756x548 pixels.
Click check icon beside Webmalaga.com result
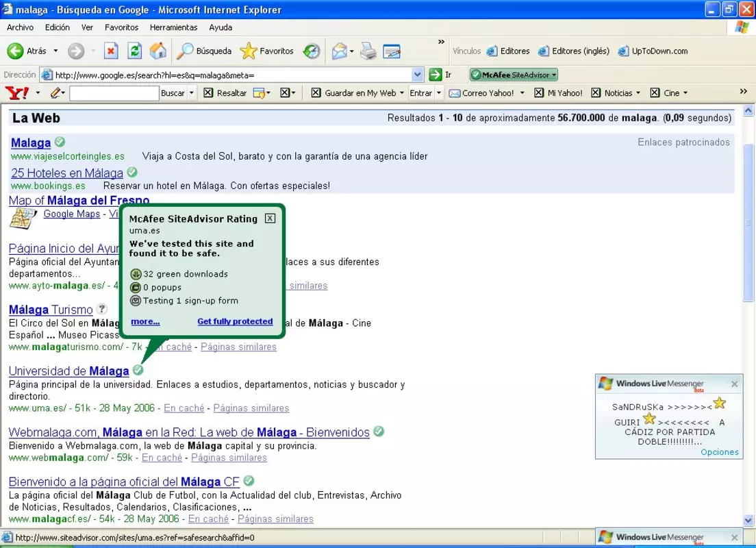379,431
